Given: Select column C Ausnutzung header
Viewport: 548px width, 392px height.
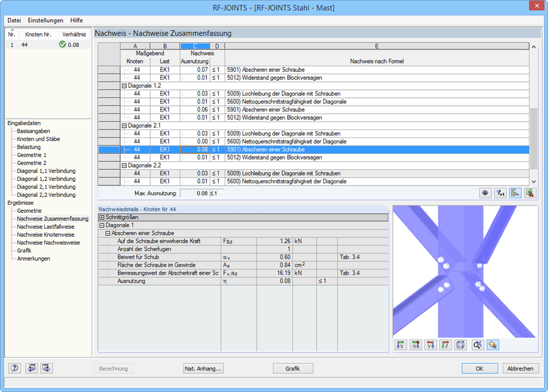Looking at the screenshot, I should point(195,46).
